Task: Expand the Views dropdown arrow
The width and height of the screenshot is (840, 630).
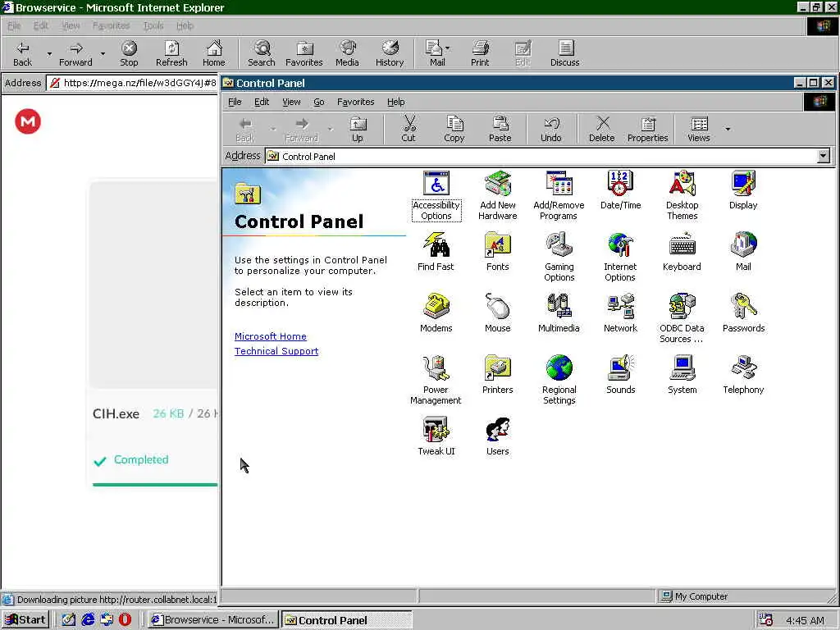Action: 728,129
